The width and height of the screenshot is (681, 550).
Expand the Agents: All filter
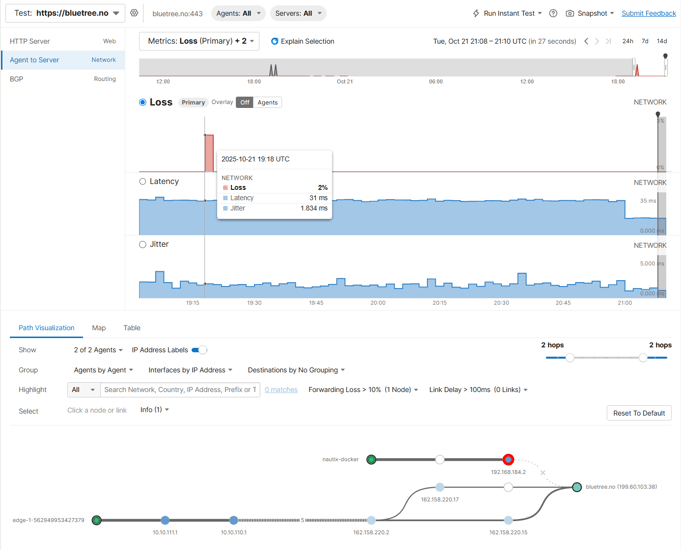coord(238,14)
